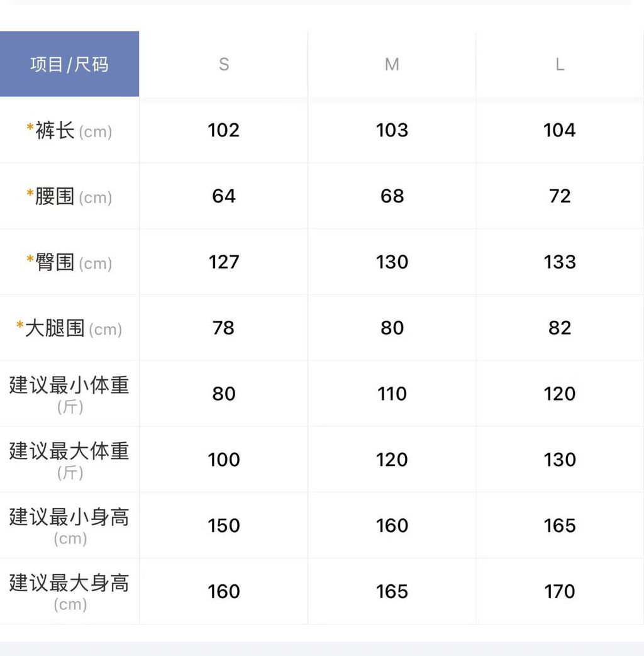The height and width of the screenshot is (656, 644).
Task: Select 裤长 value 102 for size S
Action: [224, 130]
